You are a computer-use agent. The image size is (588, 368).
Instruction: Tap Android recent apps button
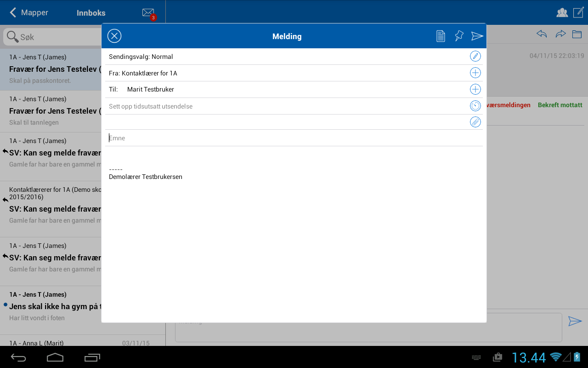coord(92,357)
